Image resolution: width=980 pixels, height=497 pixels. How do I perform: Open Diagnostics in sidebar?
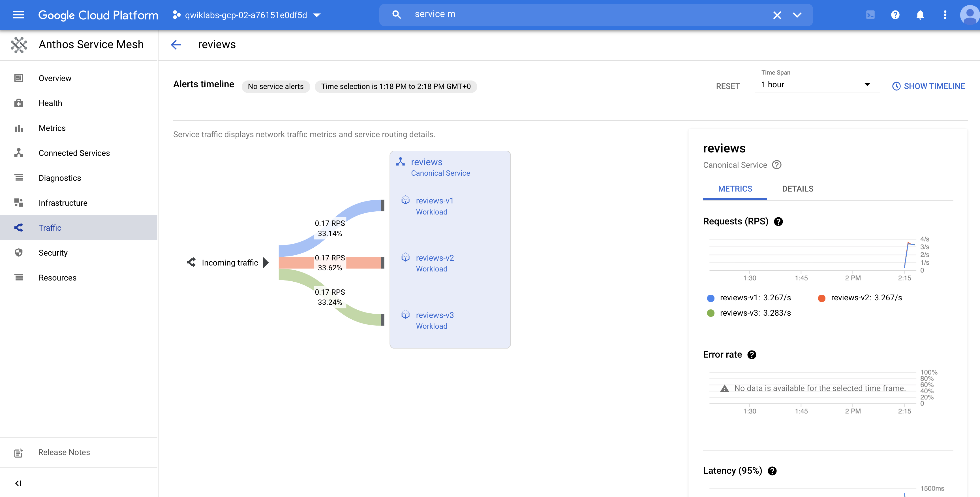[x=79, y=178]
